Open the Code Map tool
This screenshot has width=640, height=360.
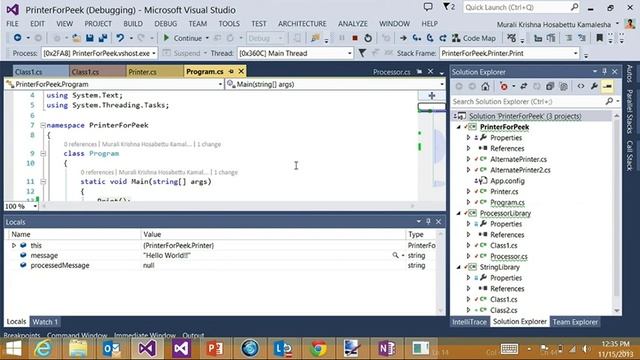pos(474,38)
